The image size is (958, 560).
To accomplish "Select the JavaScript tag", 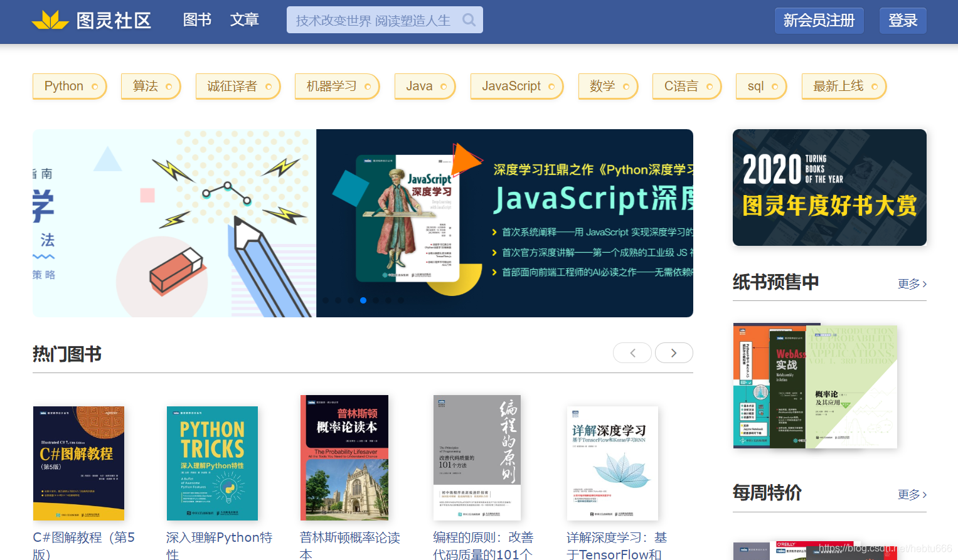I will click(517, 87).
